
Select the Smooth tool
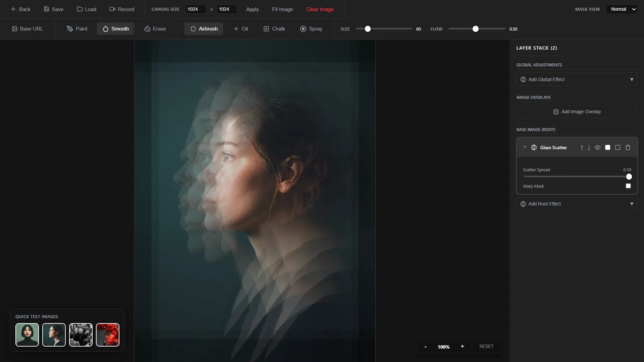[116, 29]
